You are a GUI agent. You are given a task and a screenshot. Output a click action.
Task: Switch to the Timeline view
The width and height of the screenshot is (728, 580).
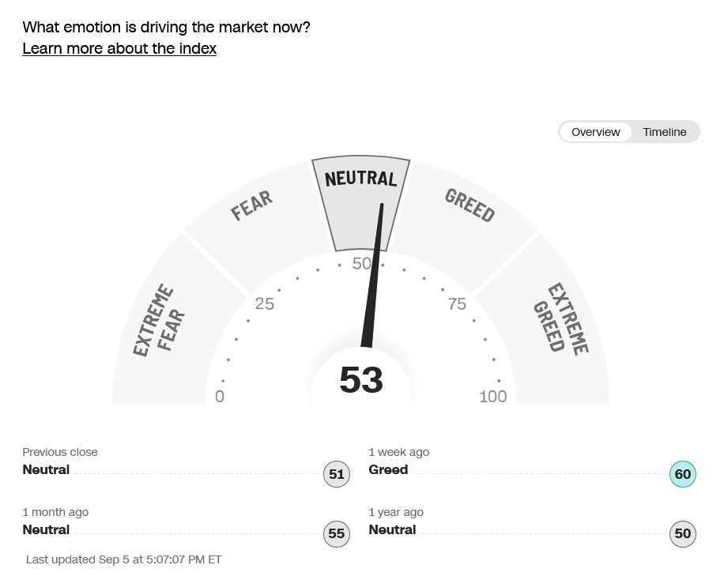point(665,132)
